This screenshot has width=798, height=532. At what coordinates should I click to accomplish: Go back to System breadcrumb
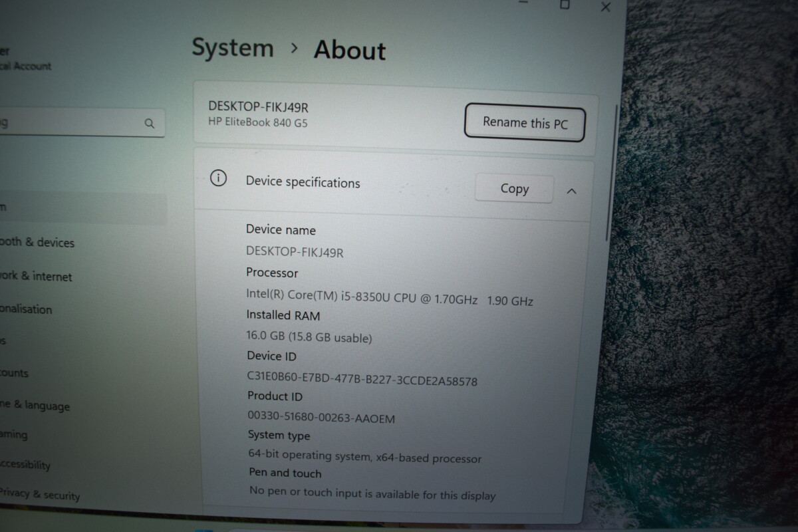tap(233, 48)
